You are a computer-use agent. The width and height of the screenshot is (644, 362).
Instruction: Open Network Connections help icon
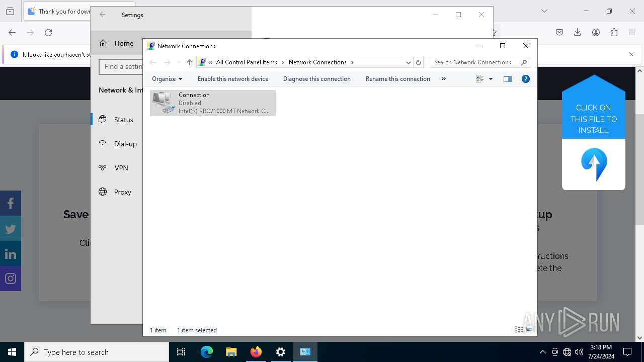pos(526,79)
